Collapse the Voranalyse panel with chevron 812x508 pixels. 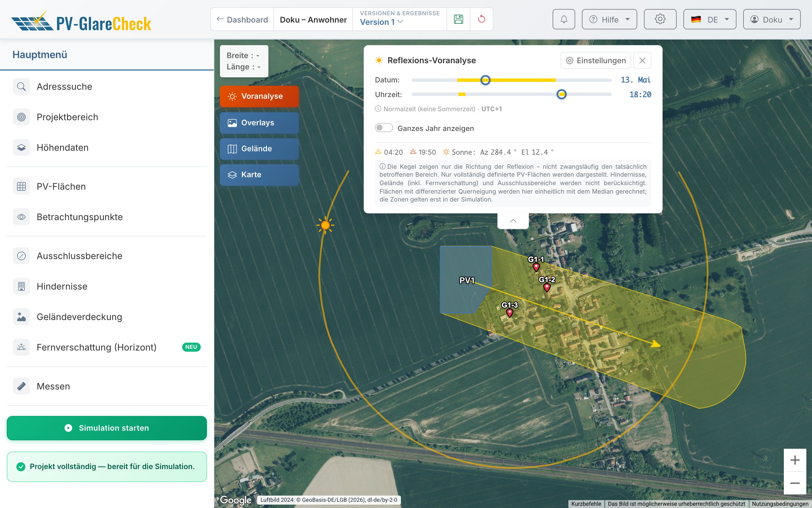click(x=513, y=221)
